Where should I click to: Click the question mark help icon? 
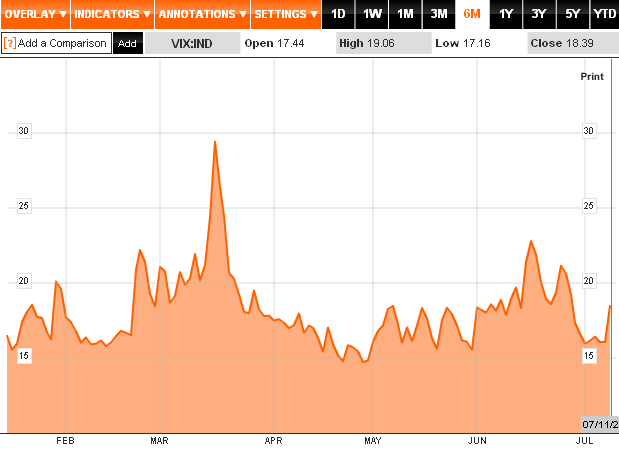pos(10,44)
